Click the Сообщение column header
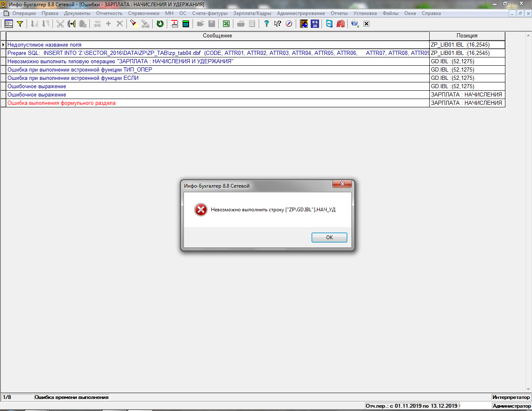The height and width of the screenshot is (411, 532). click(x=218, y=36)
